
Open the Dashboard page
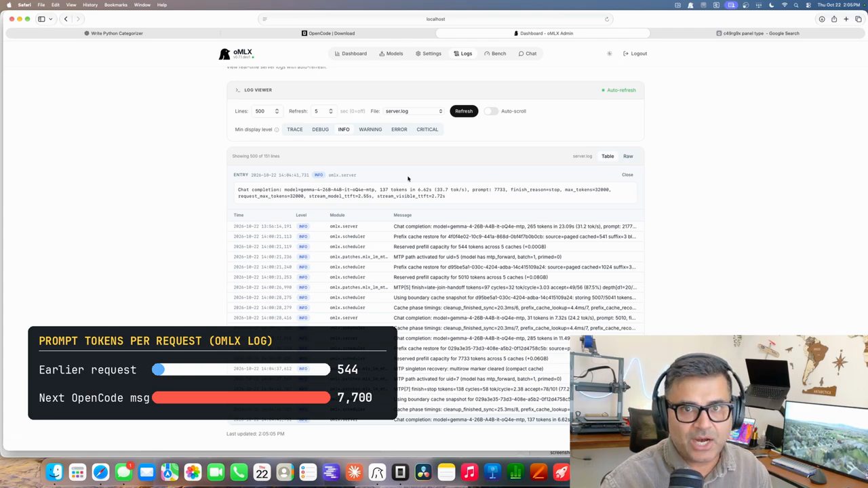pyautogui.click(x=351, y=54)
